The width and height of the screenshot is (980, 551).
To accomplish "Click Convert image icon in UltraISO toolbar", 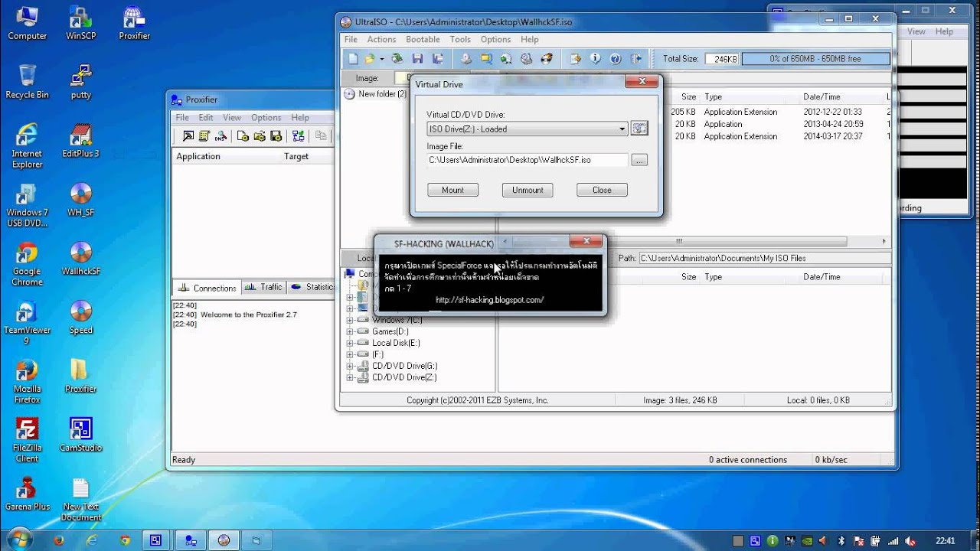I will pos(486,59).
